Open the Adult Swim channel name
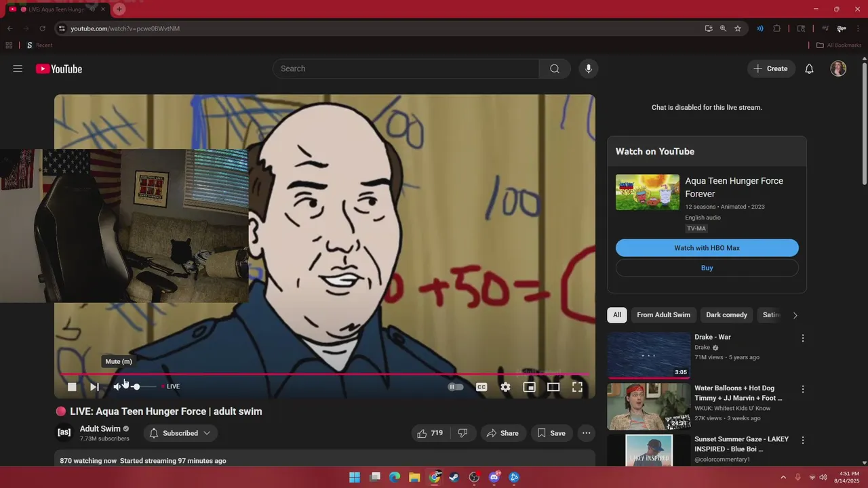This screenshot has height=488, width=868. (100, 428)
